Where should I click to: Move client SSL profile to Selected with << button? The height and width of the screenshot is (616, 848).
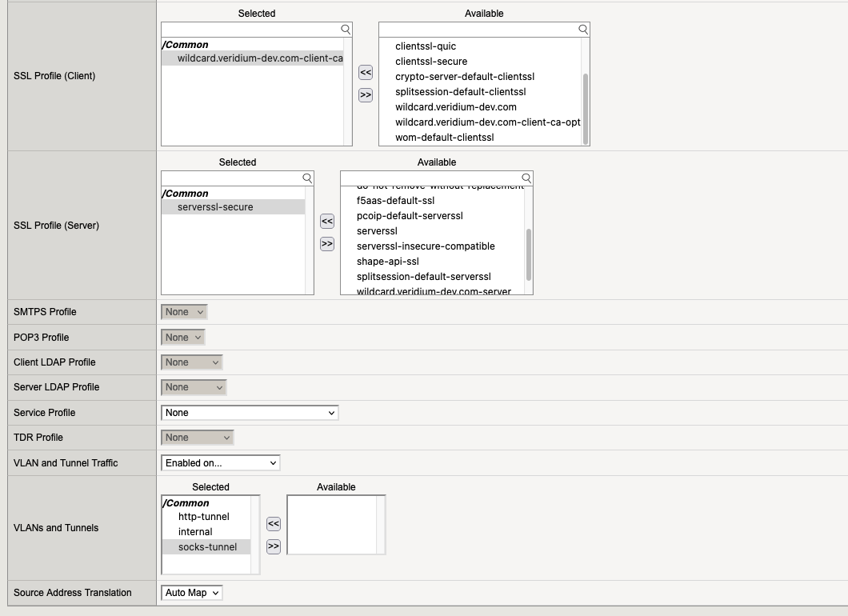point(366,73)
